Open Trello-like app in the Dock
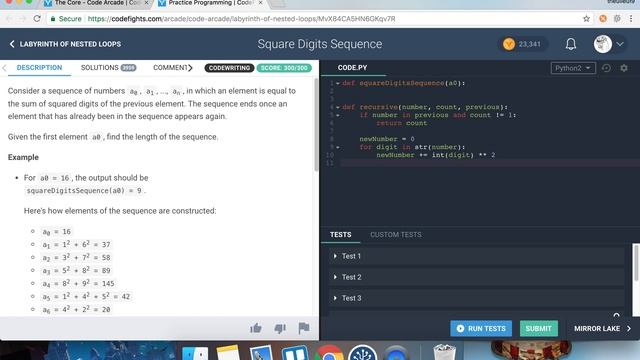This screenshot has height=360, width=640. 295,353
